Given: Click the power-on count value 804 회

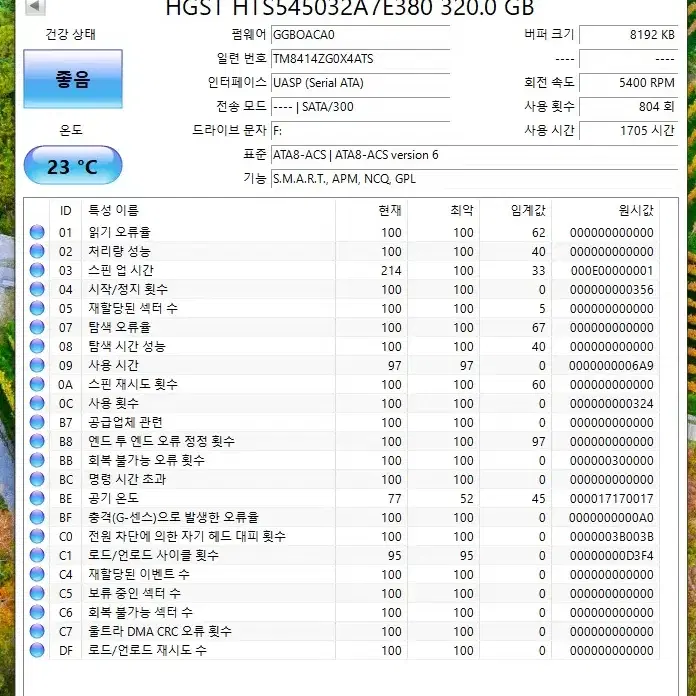Looking at the screenshot, I should coord(629,107).
